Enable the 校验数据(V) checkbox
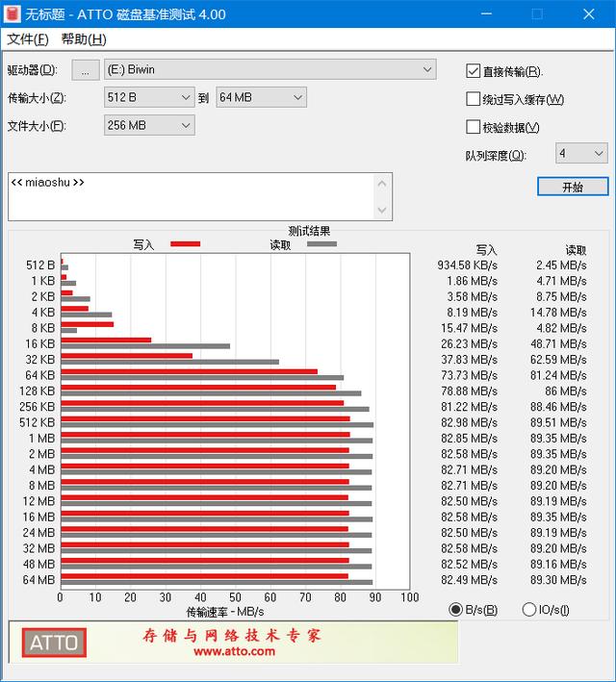 (x=473, y=127)
